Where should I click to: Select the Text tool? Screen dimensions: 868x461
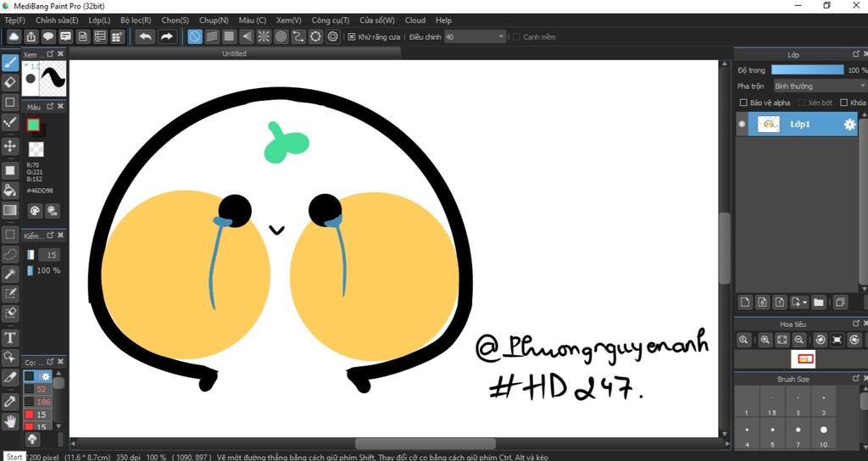click(x=10, y=337)
